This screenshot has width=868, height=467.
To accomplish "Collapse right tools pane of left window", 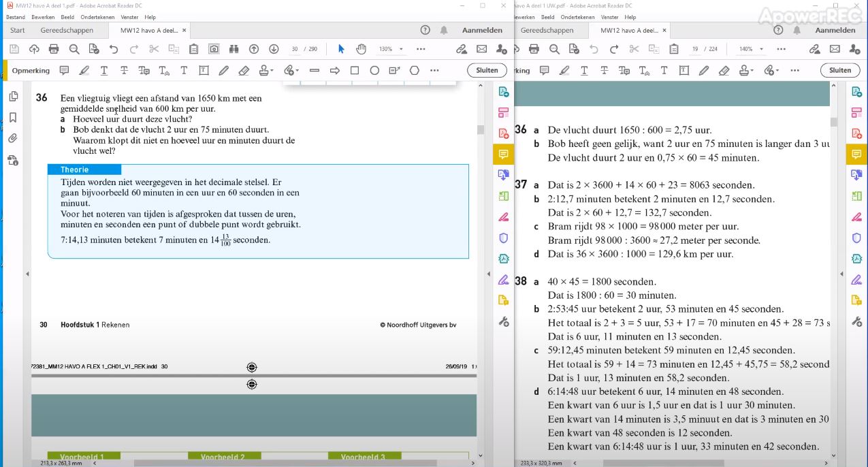I will [489, 274].
